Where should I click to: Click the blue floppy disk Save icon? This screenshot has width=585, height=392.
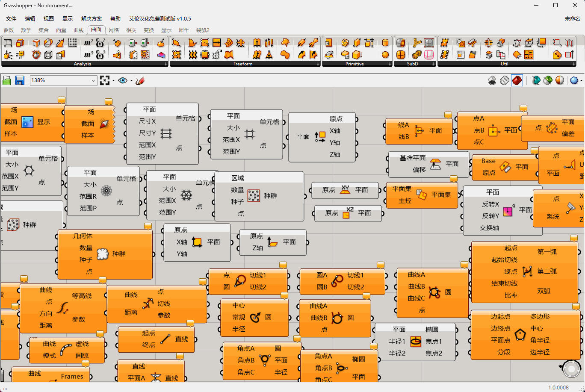pyautogui.click(x=20, y=80)
